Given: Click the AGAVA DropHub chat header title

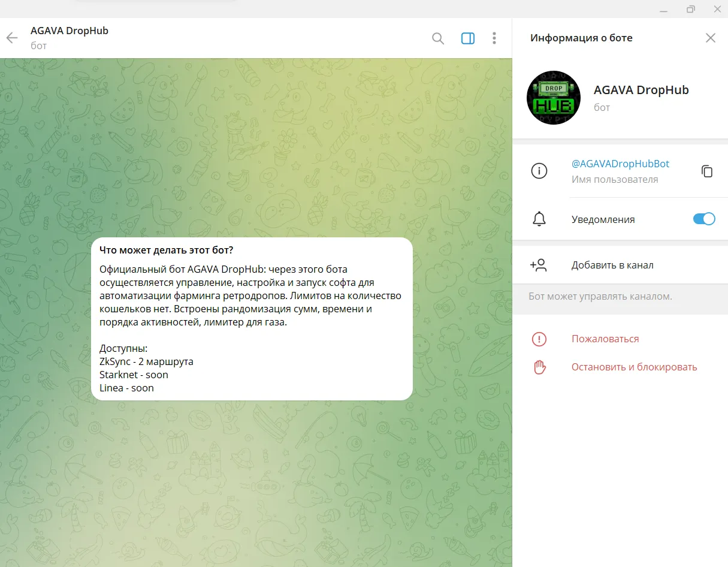Looking at the screenshot, I should [x=70, y=31].
